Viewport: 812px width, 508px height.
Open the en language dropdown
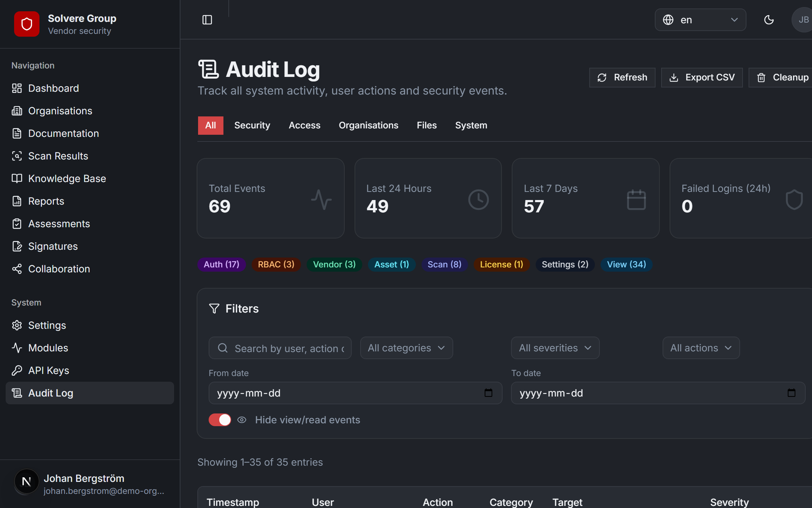[700, 20]
